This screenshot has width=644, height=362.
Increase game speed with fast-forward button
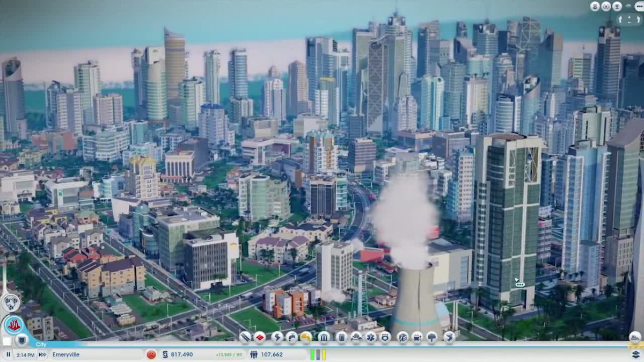(42, 354)
